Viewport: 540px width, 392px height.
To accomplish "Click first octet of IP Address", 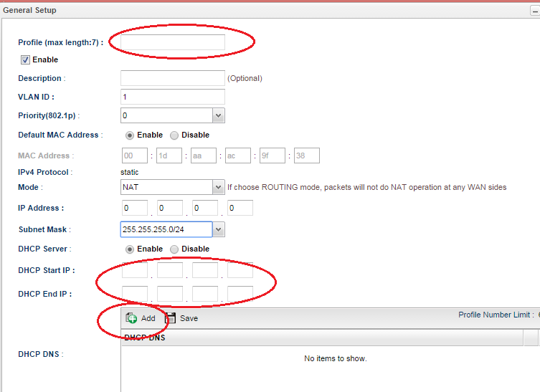I will tap(134, 209).
